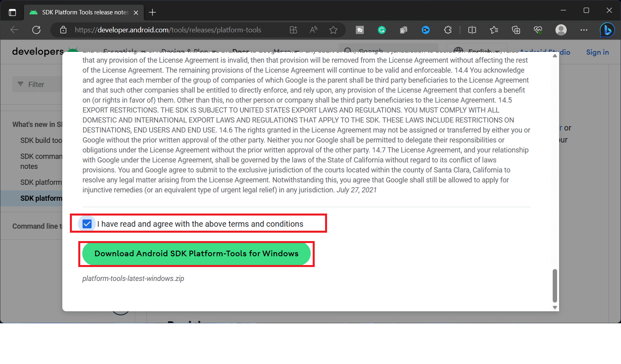View site permissions lock icon
The image size is (621, 364).
[63, 30]
